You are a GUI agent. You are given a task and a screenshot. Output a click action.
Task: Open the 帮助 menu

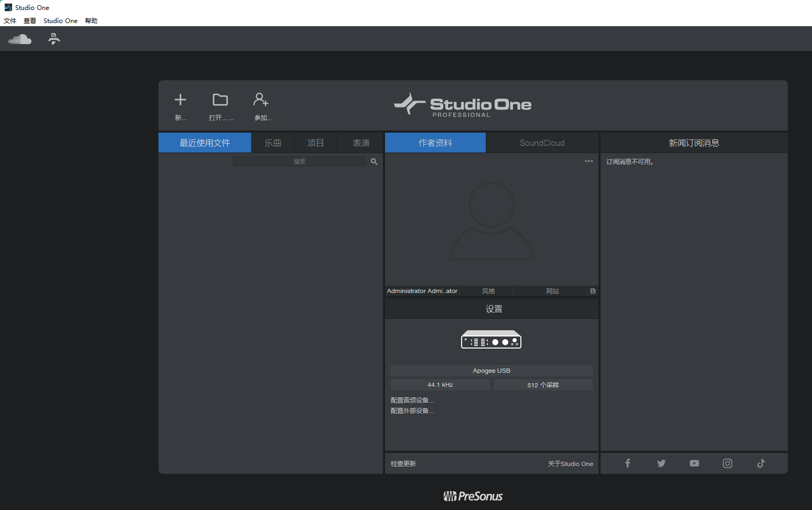point(91,21)
